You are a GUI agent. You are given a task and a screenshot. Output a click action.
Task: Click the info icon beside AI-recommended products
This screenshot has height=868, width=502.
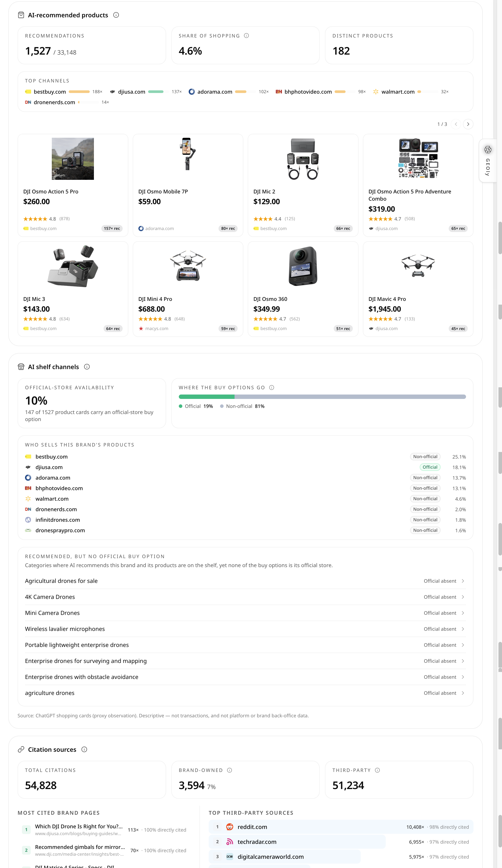(x=116, y=15)
